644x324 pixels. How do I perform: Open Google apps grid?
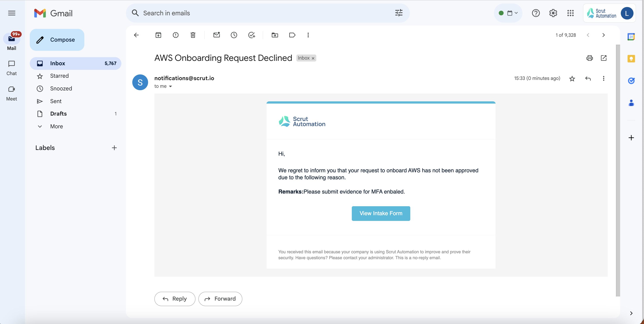(570, 13)
